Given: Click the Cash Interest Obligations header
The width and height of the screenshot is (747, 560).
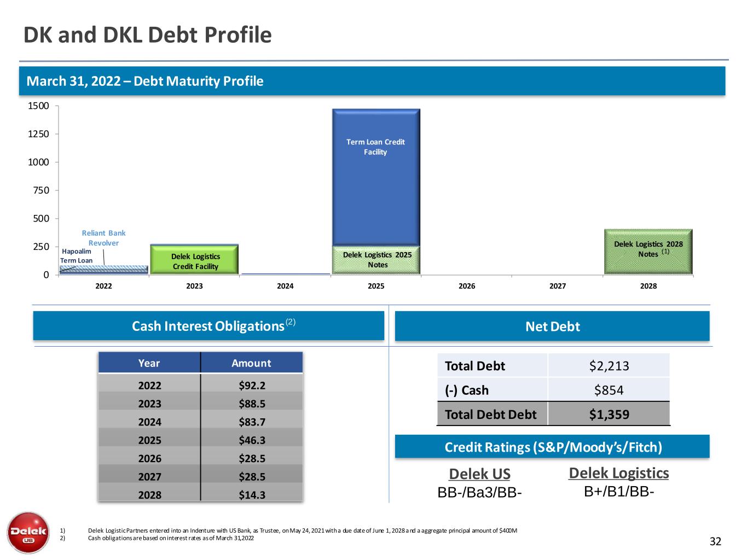Looking at the screenshot, I should click(x=209, y=326).
